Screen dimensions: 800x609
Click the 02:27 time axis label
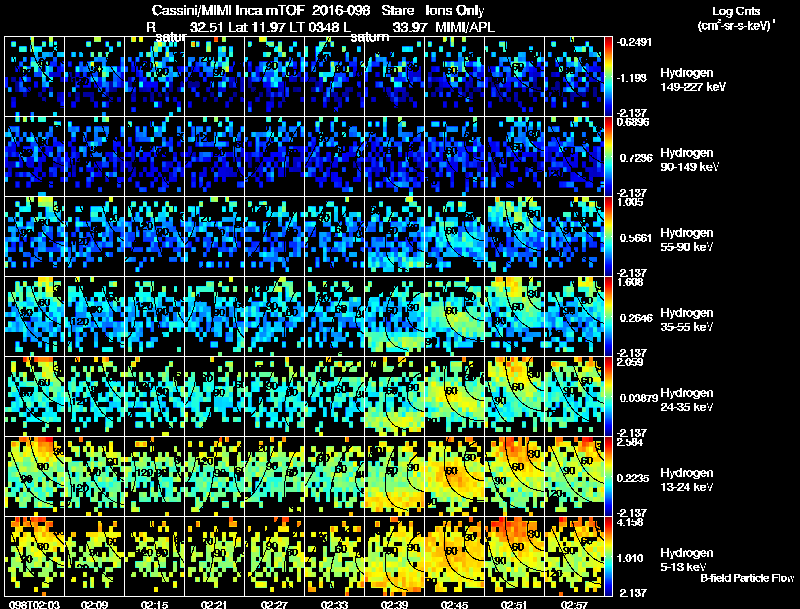(x=274, y=604)
